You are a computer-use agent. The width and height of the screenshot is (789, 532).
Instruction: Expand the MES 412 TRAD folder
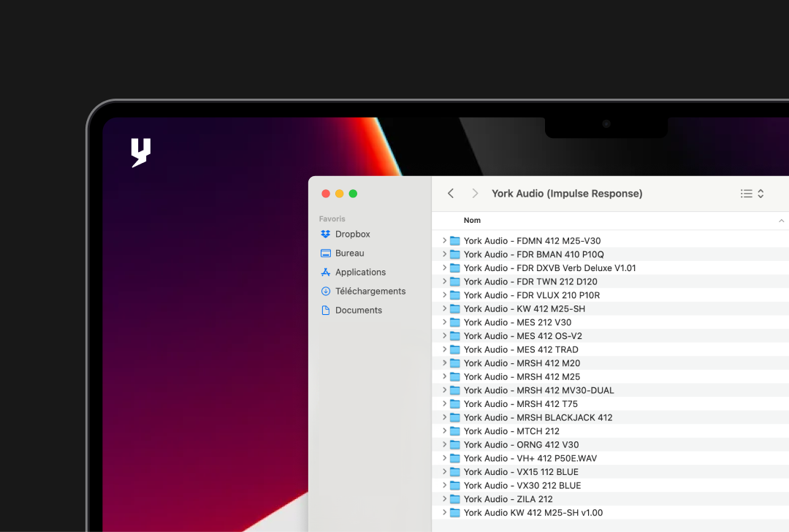pyautogui.click(x=444, y=349)
